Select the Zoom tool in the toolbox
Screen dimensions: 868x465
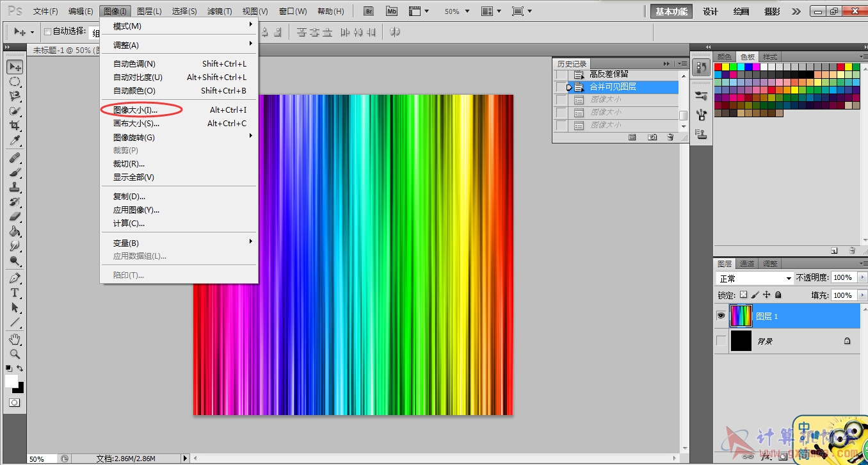click(15, 354)
